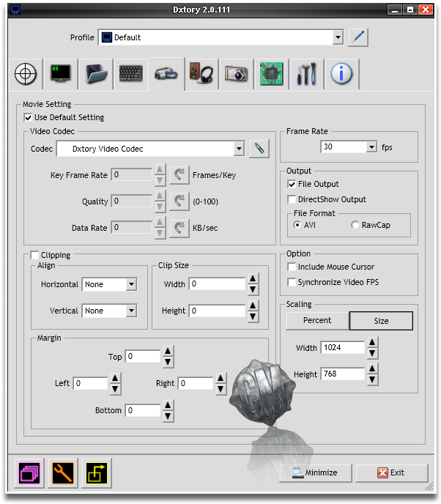
Task: Decrease Clip Size Height value
Action: pos(253,316)
